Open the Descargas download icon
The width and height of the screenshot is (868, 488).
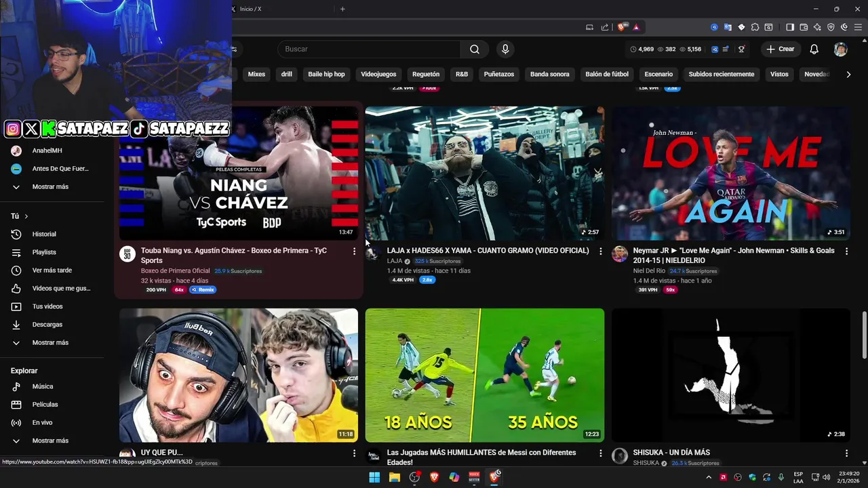(x=16, y=325)
